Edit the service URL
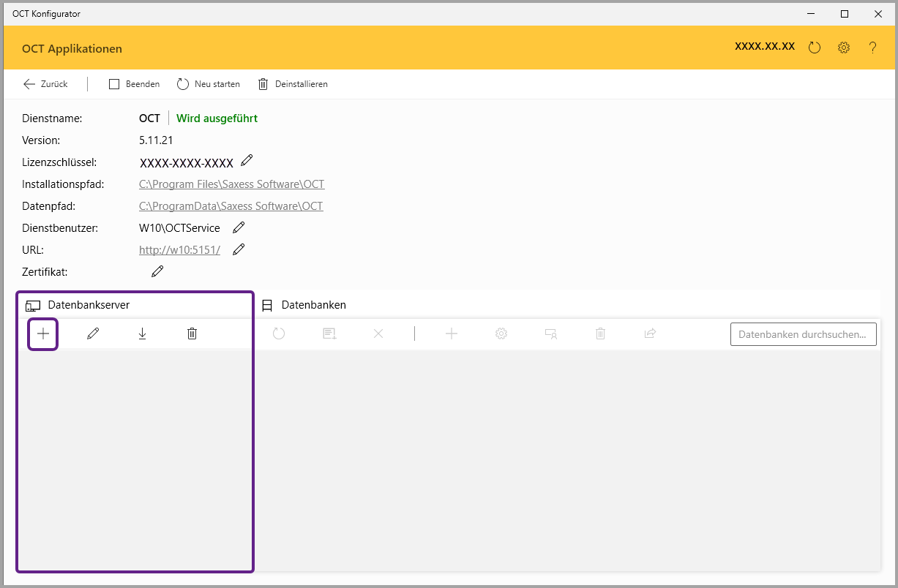This screenshot has width=898, height=588. [239, 249]
